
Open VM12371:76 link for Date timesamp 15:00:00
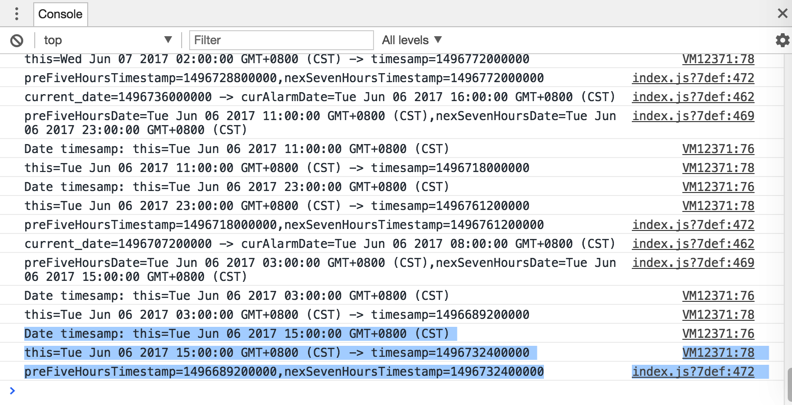pos(718,333)
